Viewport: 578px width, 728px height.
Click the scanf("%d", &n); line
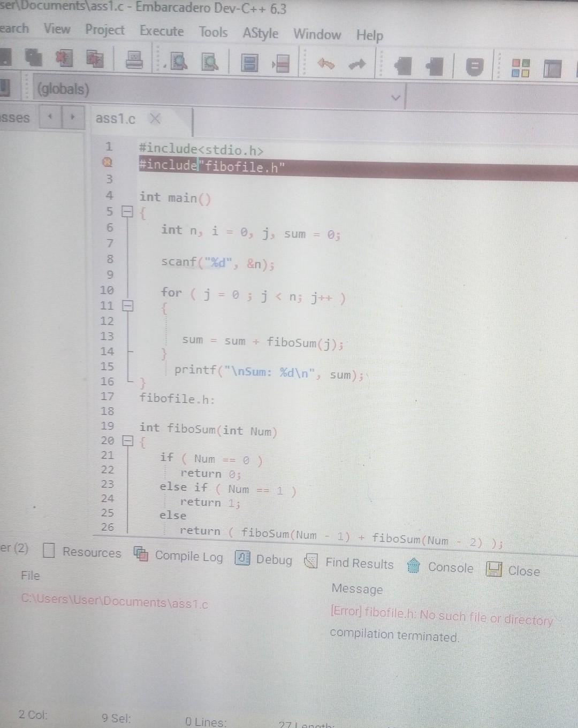[217, 263]
